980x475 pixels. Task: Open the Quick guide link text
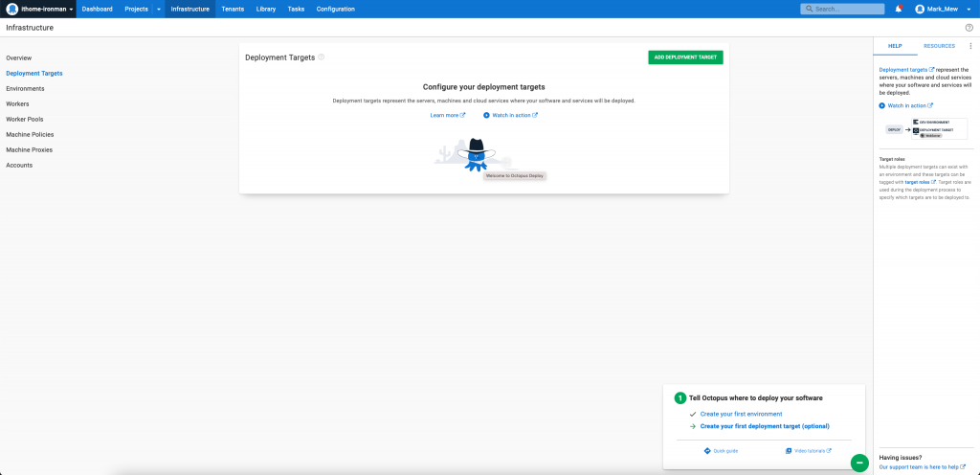[x=725, y=451]
